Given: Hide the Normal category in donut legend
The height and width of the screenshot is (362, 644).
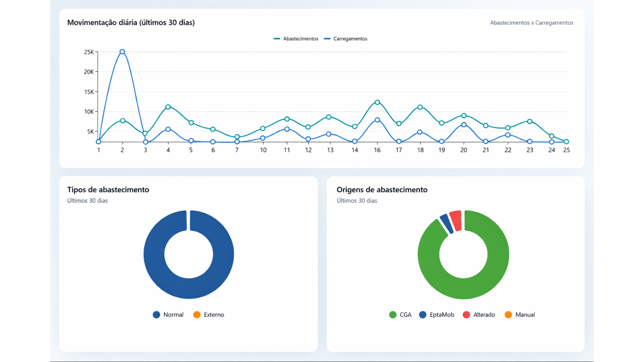Looking at the screenshot, I should pos(168,315).
